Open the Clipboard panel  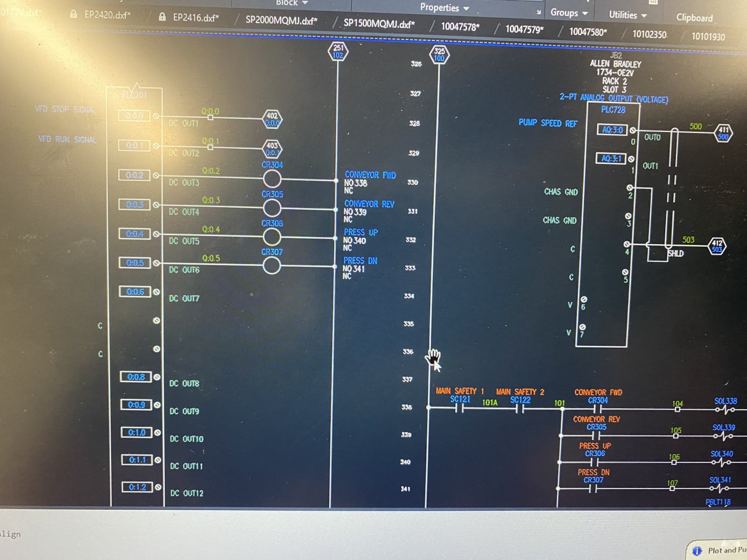694,18
